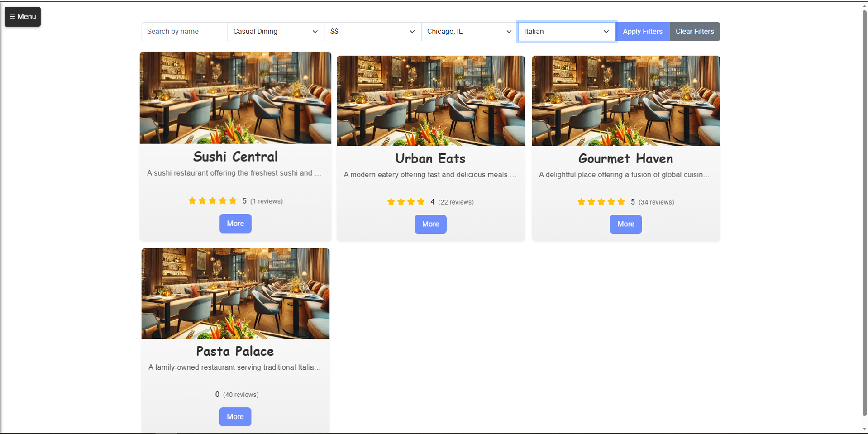This screenshot has height=434, width=868.
Task: Click the (34 reviews) text
Action: pos(656,202)
